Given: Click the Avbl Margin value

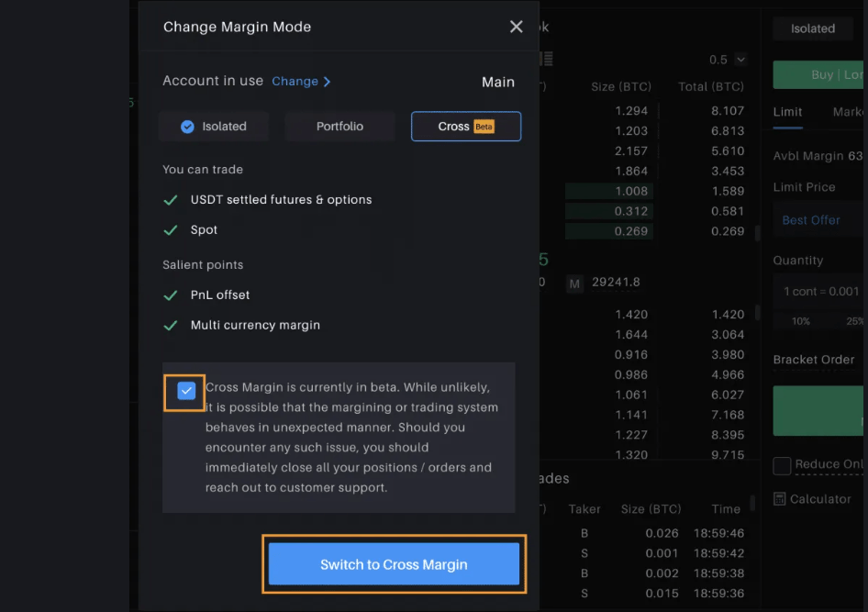Looking at the screenshot, I should coord(855,156).
